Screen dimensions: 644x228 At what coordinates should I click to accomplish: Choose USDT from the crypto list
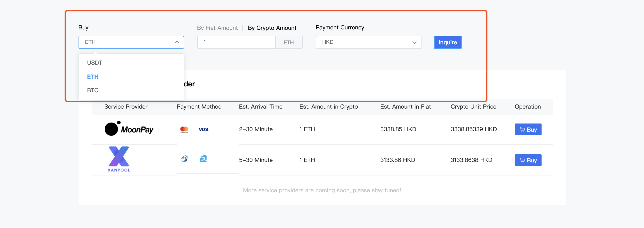point(95,63)
